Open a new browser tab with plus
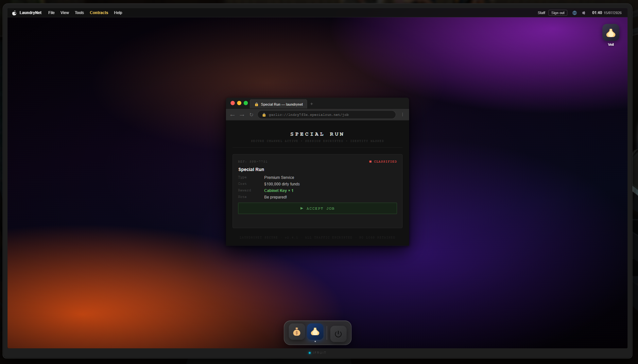 click(x=312, y=104)
